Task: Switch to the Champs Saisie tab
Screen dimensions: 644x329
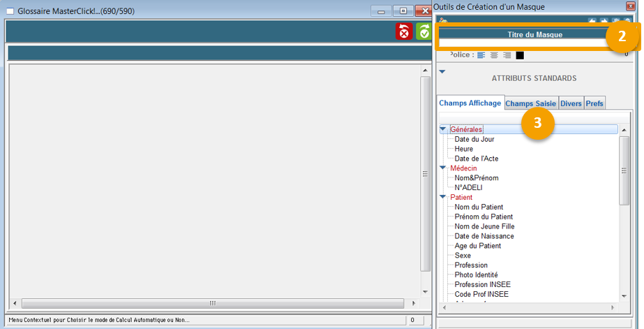Action: pos(530,103)
